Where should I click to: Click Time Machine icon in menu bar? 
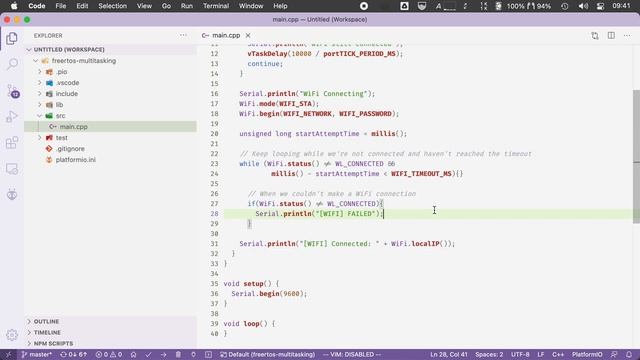tap(564, 6)
